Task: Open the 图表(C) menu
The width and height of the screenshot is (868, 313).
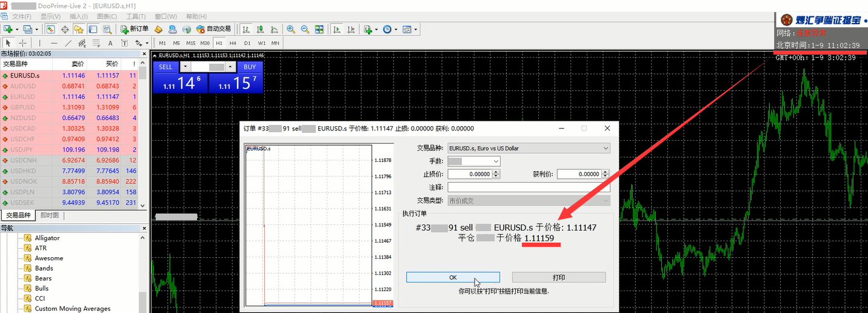Action: 107,16
